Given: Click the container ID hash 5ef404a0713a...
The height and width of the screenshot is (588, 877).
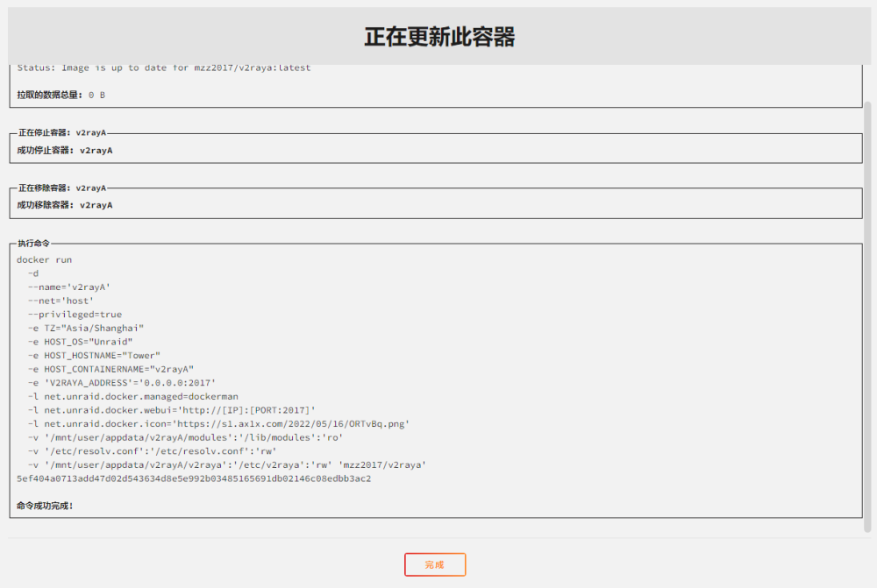Looking at the screenshot, I should point(194,479).
